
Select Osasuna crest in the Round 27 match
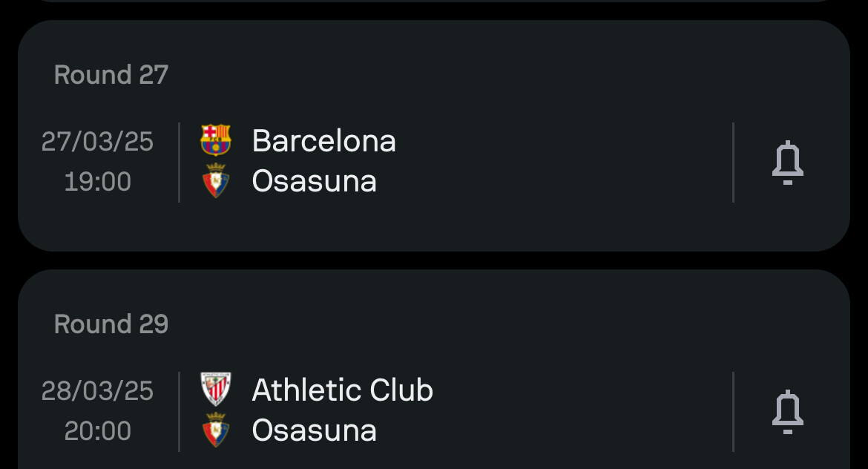(x=215, y=181)
